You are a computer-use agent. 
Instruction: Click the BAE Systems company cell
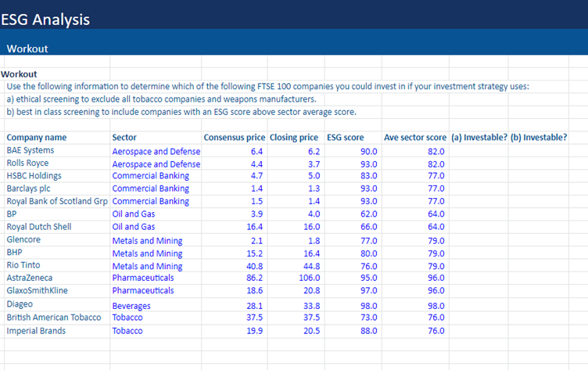(30, 150)
